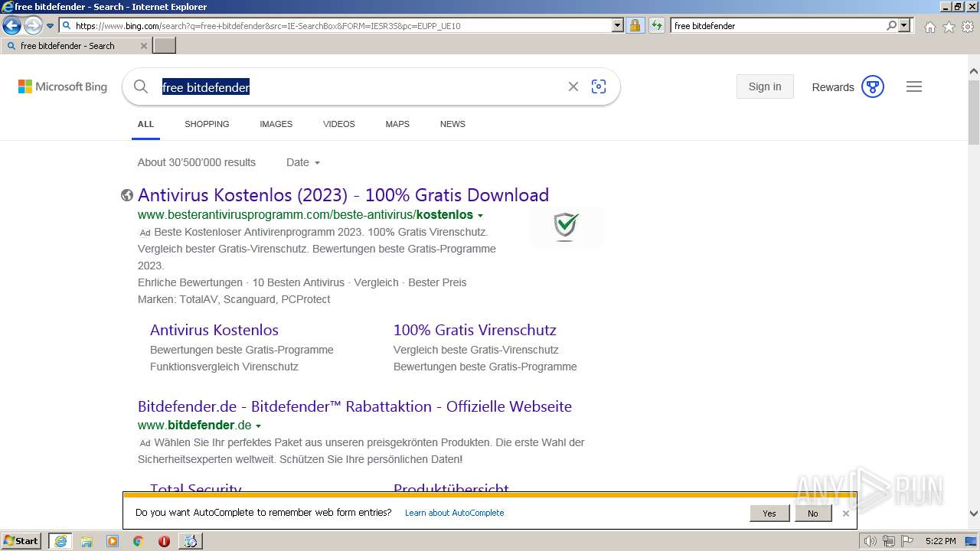The image size is (980, 551).
Task: Click Yes on AutoComplete prompt
Action: [769, 514]
